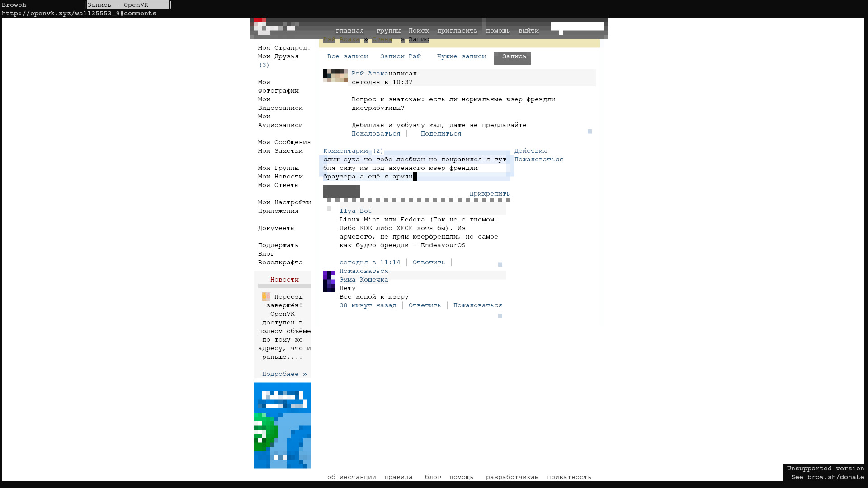This screenshot has height=488, width=868.
Task: Click Ответить under Ilya Bot's comment
Action: click(x=428, y=263)
